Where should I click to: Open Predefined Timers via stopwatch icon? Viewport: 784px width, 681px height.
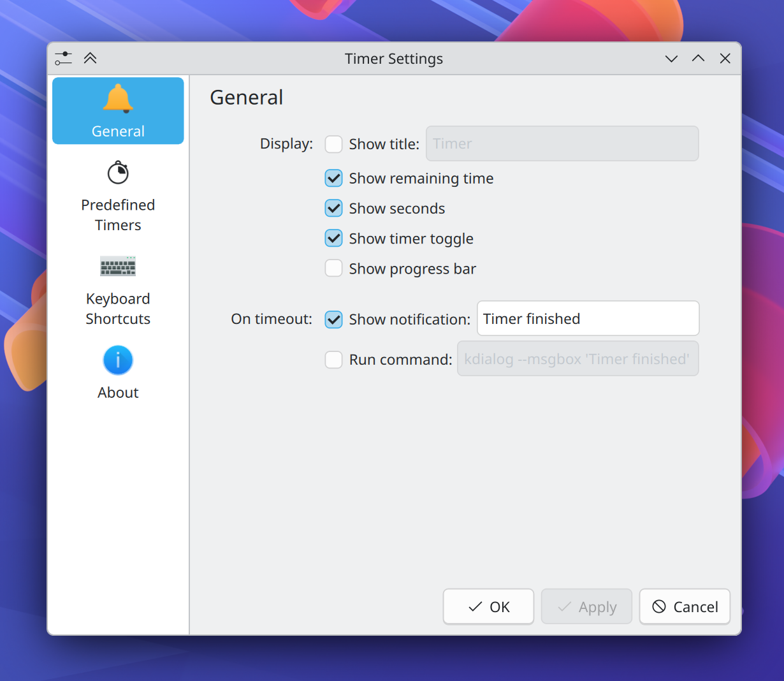coord(118,172)
